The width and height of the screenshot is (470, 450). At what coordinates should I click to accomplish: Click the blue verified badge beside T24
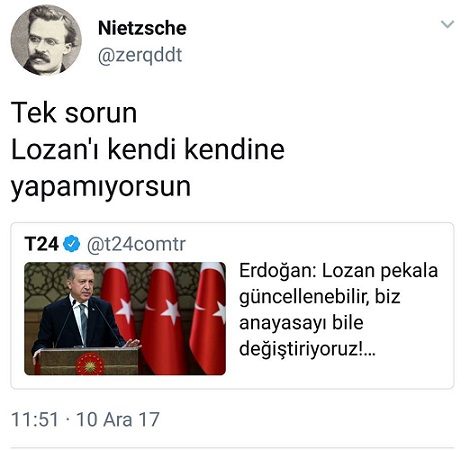(72, 244)
